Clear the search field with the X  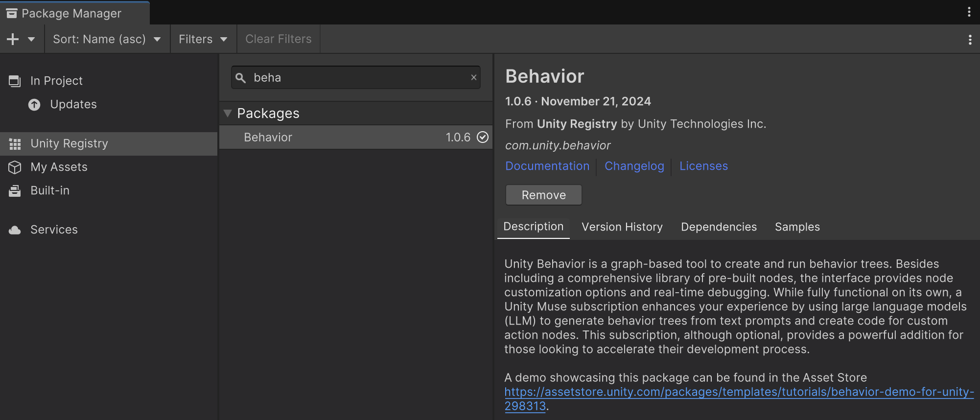(x=473, y=77)
